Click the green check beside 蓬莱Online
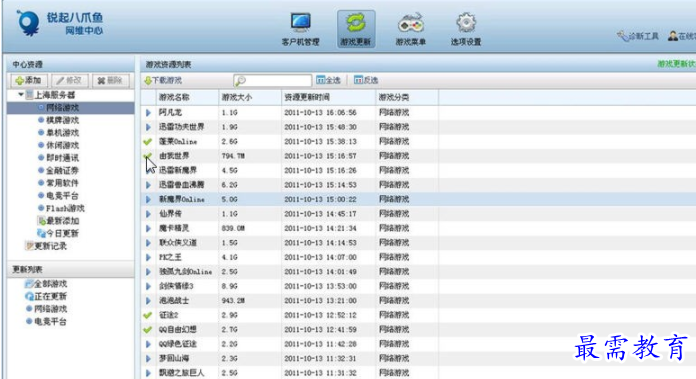Screen dimensions: 696x379 [x=148, y=142]
